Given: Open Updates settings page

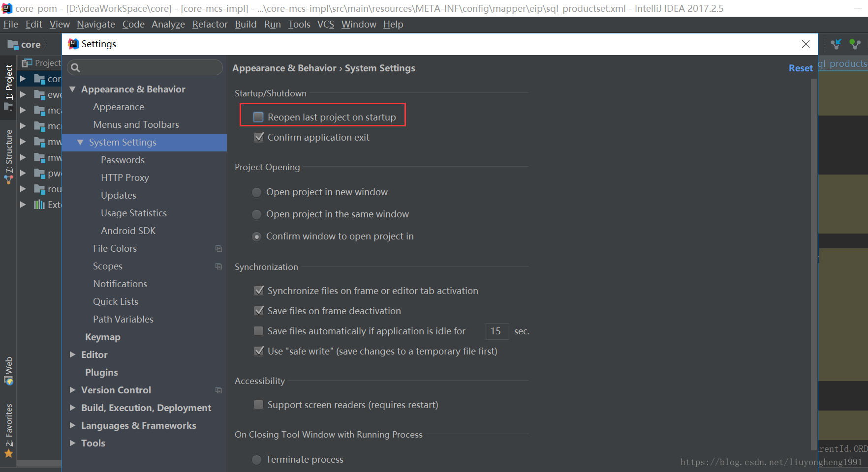Looking at the screenshot, I should (x=119, y=195).
